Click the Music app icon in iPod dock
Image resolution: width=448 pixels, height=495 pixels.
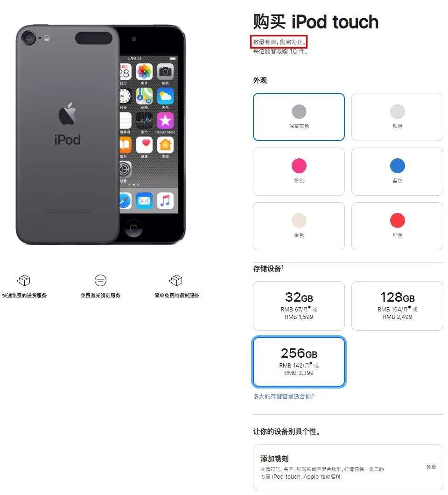[x=165, y=201]
